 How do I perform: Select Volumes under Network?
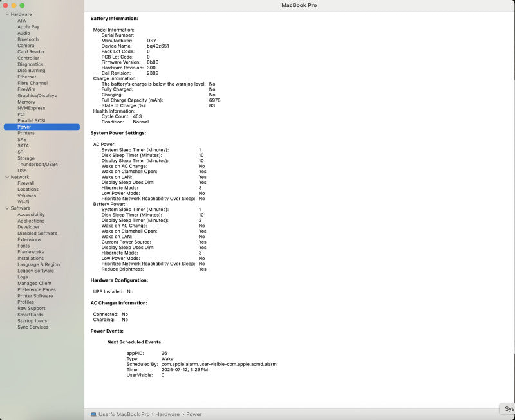(27, 196)
